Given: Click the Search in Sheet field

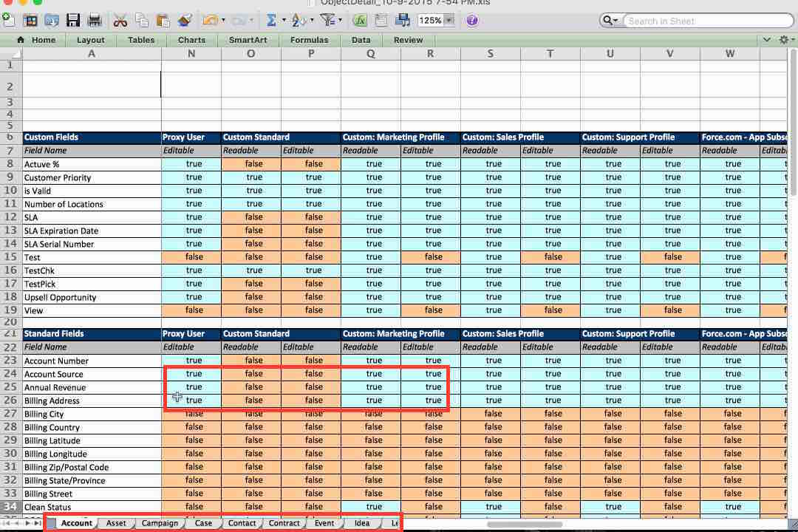Looking at the screenshot, I should [707, 21].
